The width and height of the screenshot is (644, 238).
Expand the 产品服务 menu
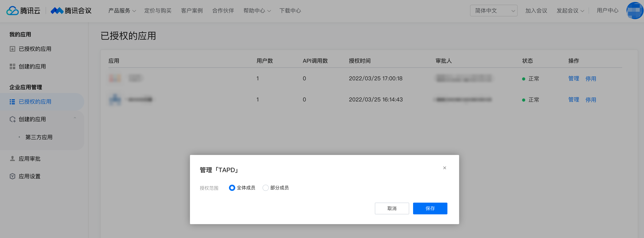click(x=122, y=11)
